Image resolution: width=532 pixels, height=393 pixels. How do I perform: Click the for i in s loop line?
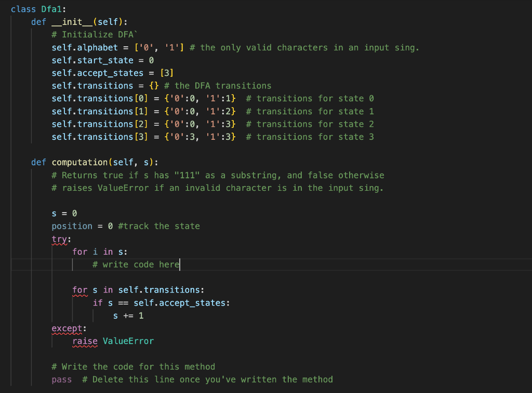point(99,252)
